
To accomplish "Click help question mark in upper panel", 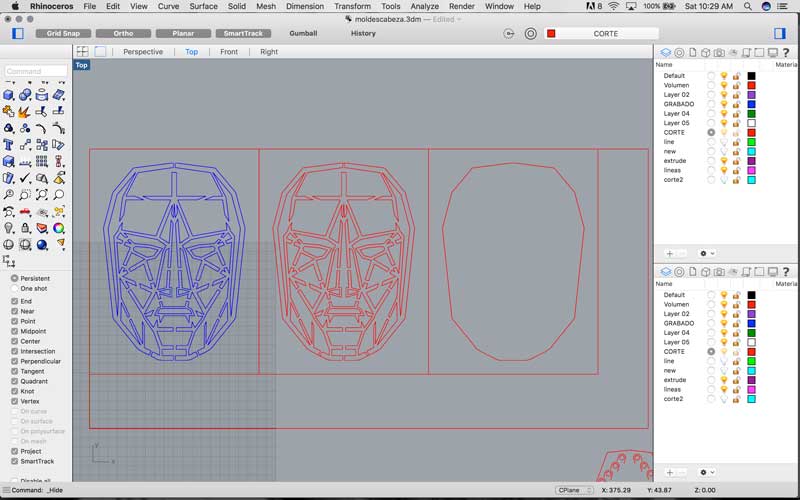I will tap(786, 53).
